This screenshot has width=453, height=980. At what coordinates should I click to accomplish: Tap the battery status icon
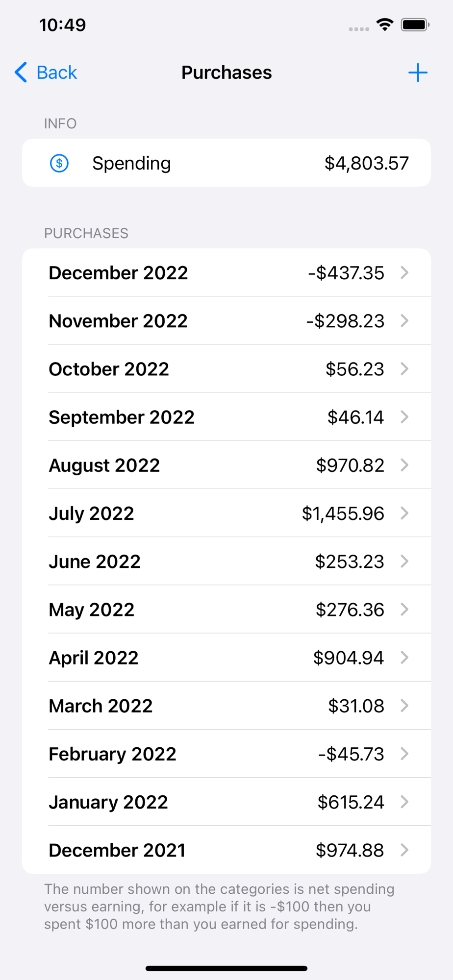coord(415,24)
